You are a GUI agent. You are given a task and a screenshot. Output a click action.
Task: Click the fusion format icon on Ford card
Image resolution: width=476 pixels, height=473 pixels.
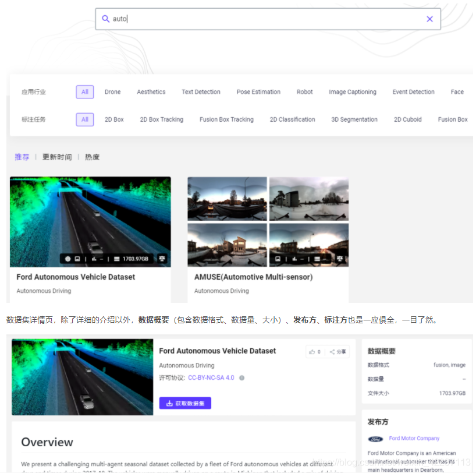(x=68, y=259)
